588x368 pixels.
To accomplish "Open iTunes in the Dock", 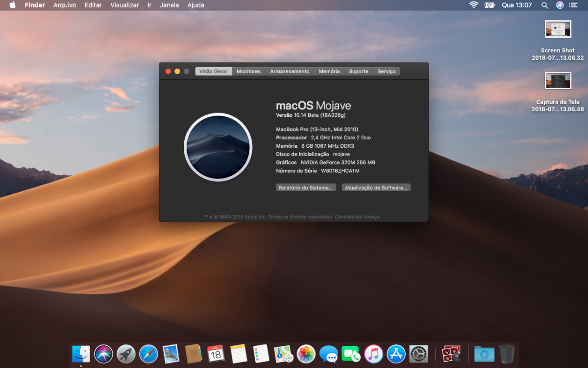I will [x=373, y=354].
